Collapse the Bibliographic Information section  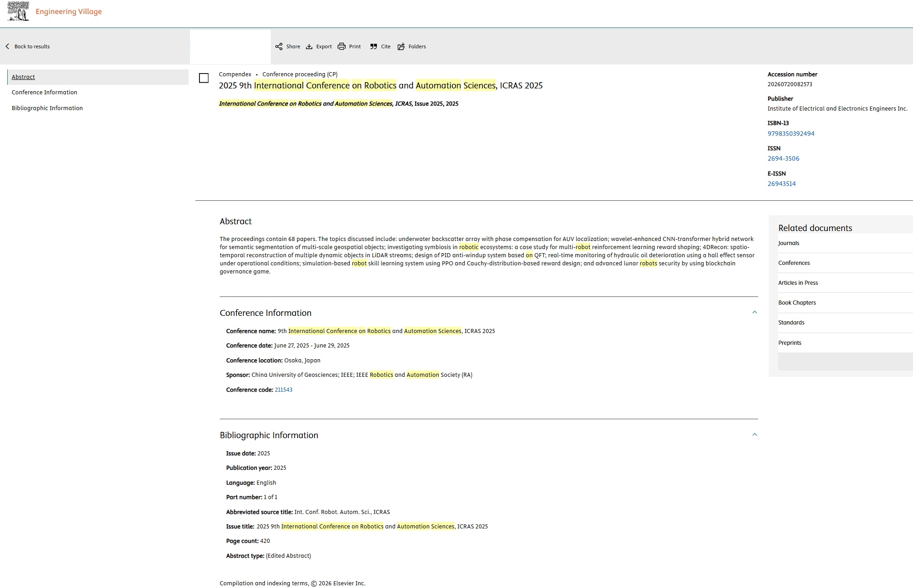[754, 435]
